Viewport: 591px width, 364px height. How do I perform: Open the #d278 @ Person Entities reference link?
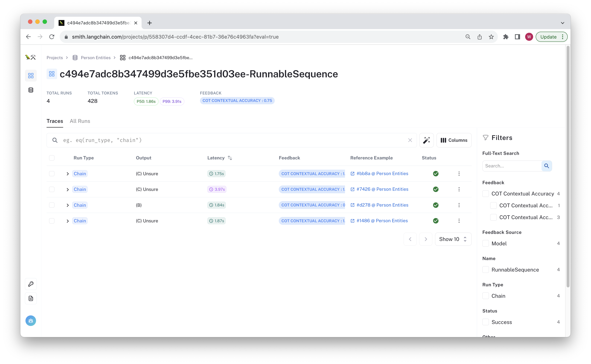click(379, 205)
